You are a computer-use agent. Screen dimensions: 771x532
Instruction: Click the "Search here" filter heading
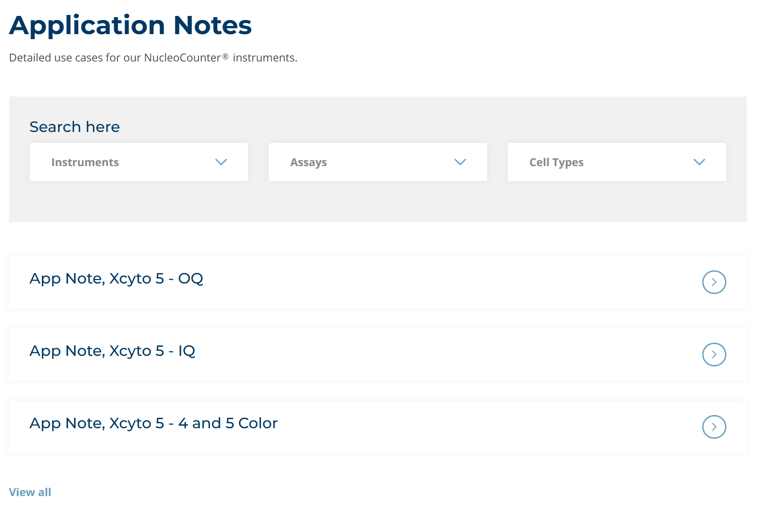75,127
